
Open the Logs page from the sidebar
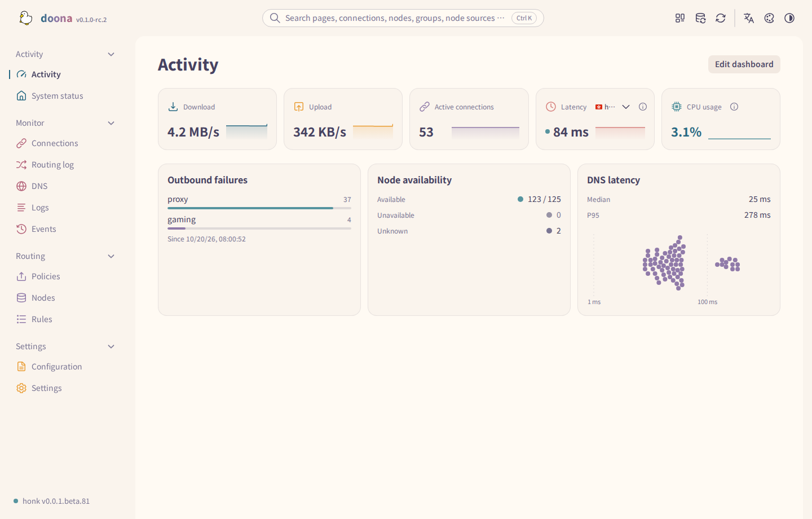click(65, 208)
